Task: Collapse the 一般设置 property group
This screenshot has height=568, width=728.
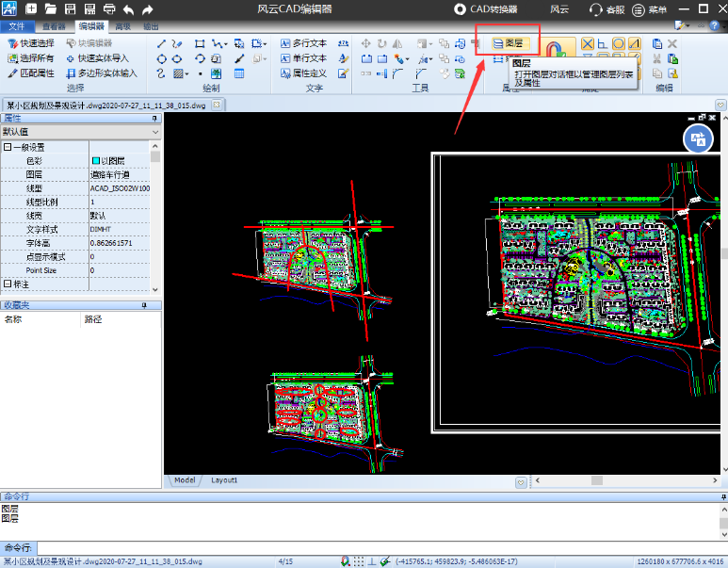Action: (8, 148)
